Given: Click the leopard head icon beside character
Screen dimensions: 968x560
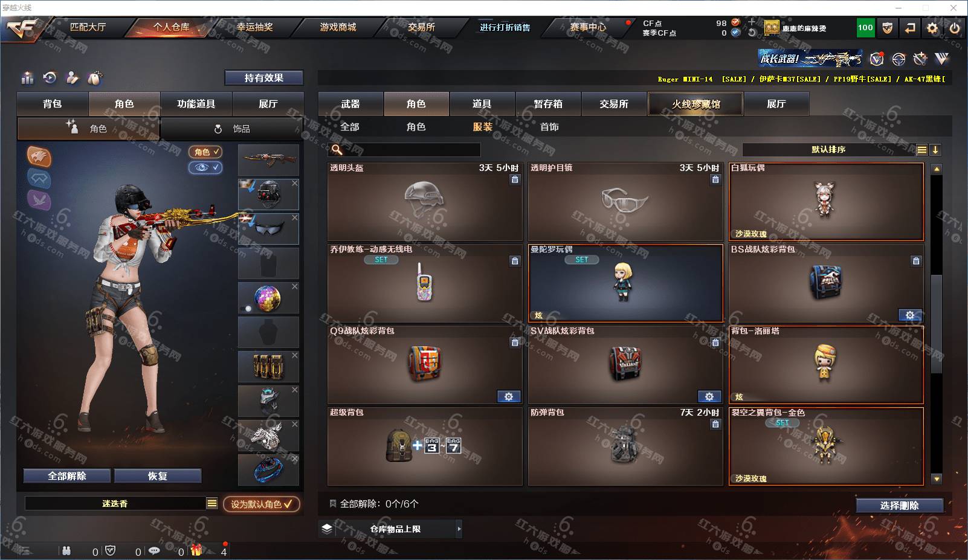Looking at the screenshot, I should tap(39, 156).
